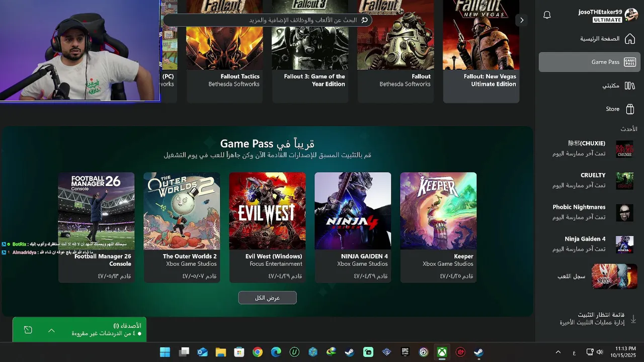The image size is (644, 362).
Task: Open Fallout 3 Game of the Year card
Action: click(x=310, y=51)
